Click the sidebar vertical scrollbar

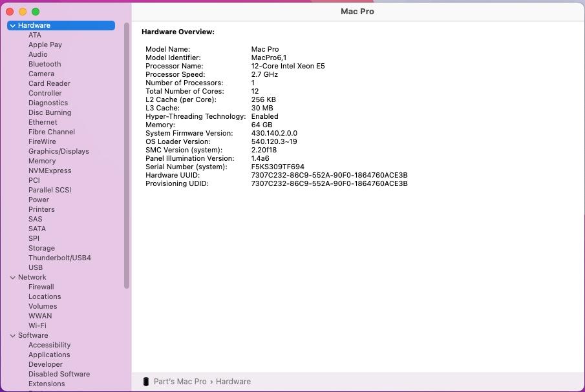127,155
